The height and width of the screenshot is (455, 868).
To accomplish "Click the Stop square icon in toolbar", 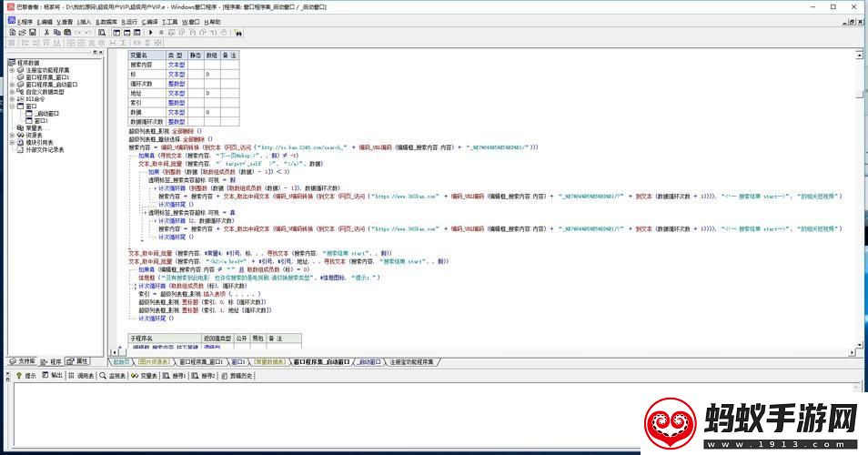I will (x=161, y=33).
